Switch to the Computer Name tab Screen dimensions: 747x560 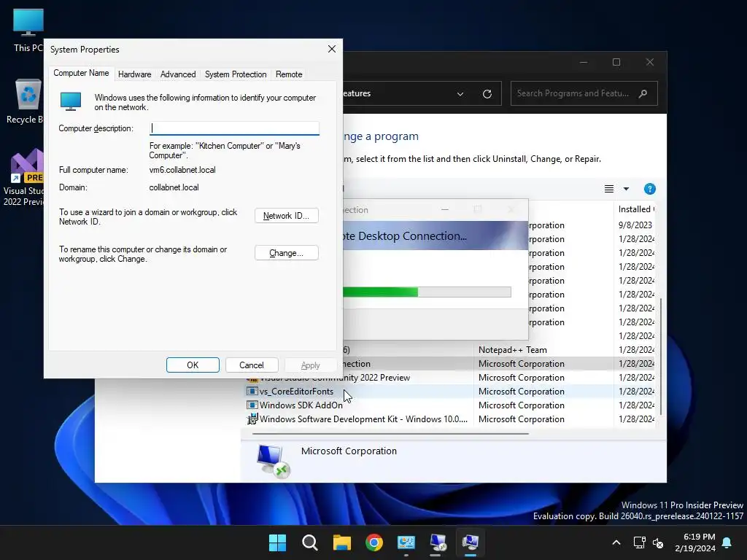click(81, 74)
